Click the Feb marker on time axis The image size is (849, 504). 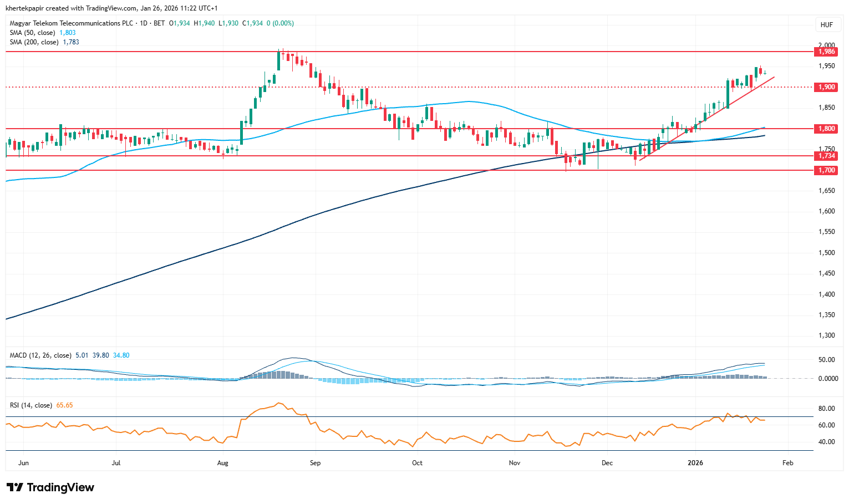pos(787,463)
